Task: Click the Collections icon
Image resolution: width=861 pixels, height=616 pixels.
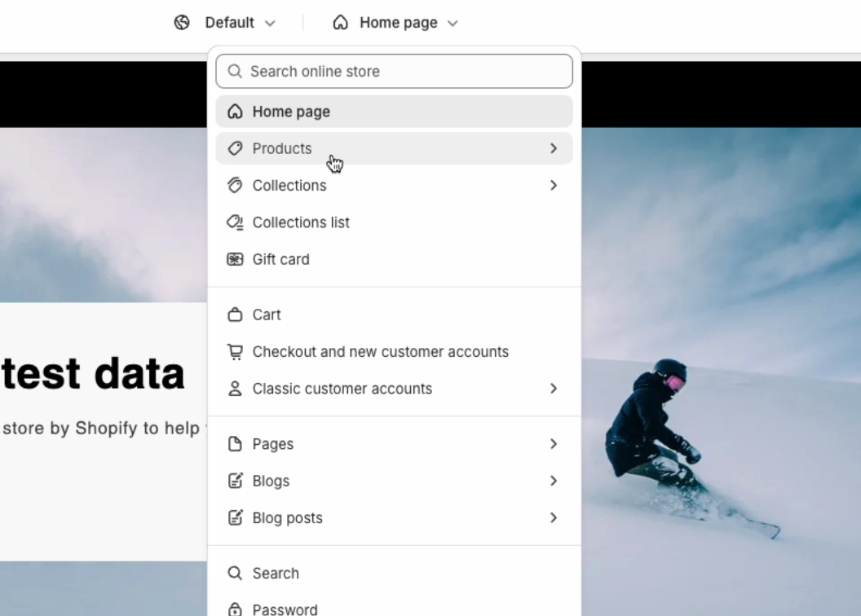Action: pyautogui.click(x=235, y=186)
